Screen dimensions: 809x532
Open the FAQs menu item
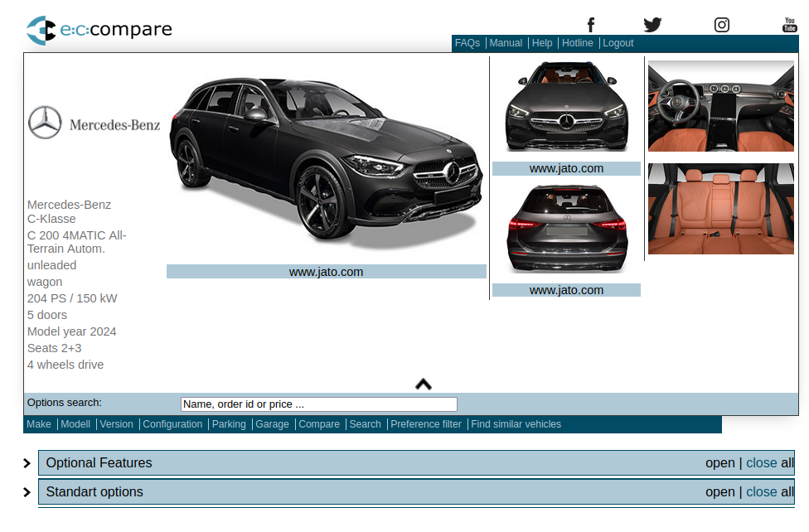[467, 43]
